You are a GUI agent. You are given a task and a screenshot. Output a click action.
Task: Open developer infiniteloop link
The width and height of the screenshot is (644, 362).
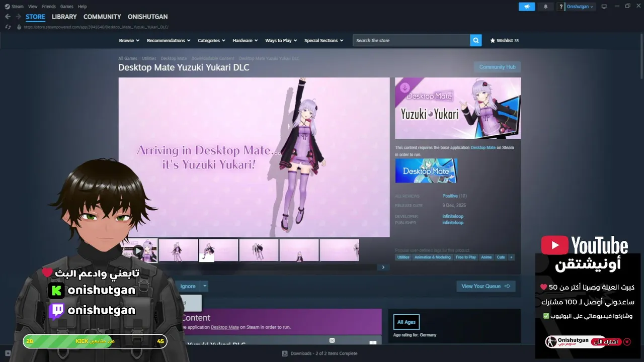[x=453, y=217]
